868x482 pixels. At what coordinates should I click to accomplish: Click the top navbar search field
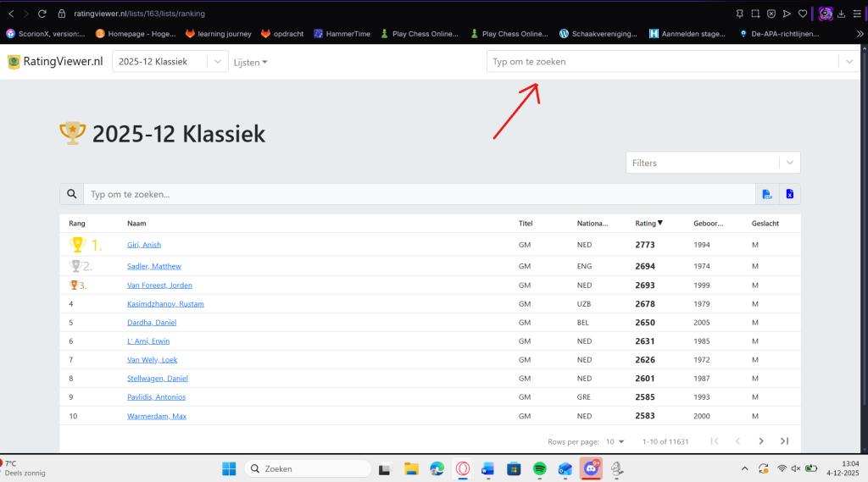[x=661, y=62]
